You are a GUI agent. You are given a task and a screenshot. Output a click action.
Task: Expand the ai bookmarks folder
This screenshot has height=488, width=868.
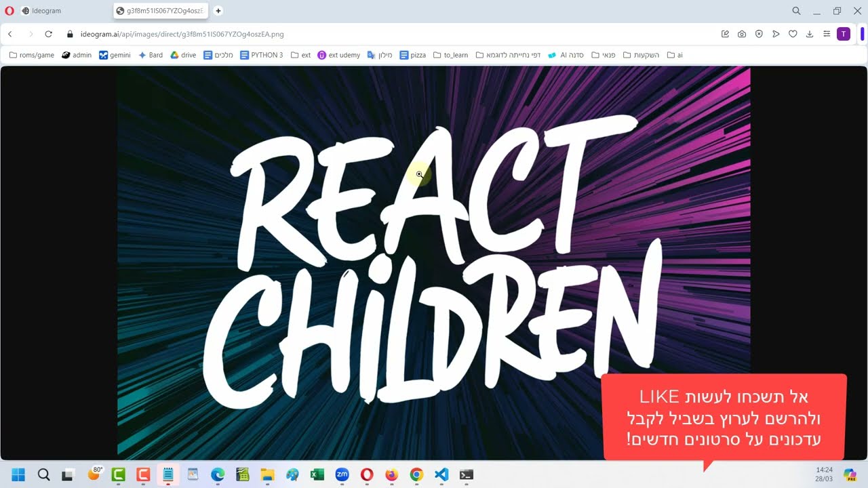click(675, 55)
